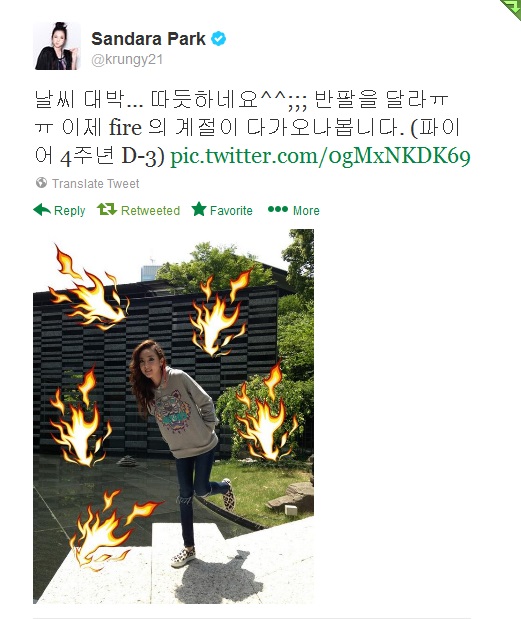This screenshot has width=521, height=619.
Task: Click the Favorite star icon
Action: coord(199,209)
